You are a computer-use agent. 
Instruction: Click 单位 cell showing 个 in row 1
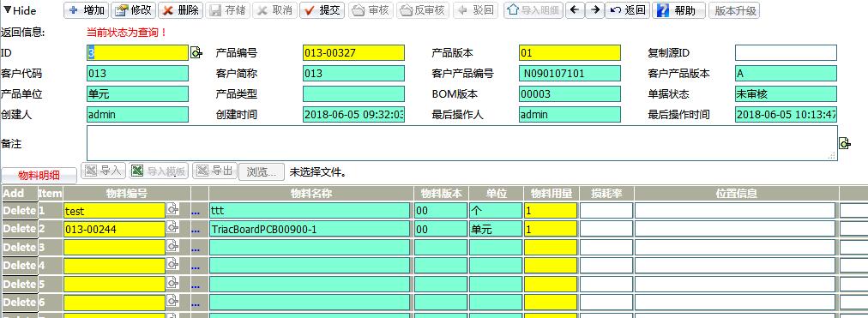[496, 211]
